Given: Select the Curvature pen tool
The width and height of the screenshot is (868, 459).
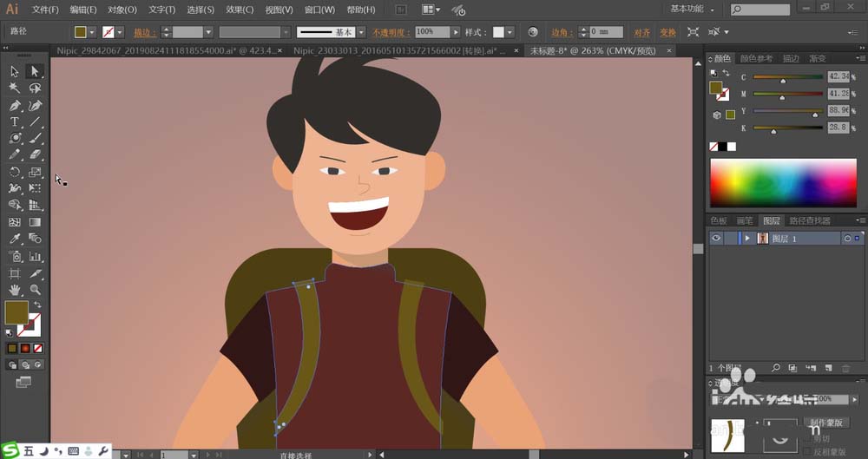Looking at the screenshot, I should point(35,105).
